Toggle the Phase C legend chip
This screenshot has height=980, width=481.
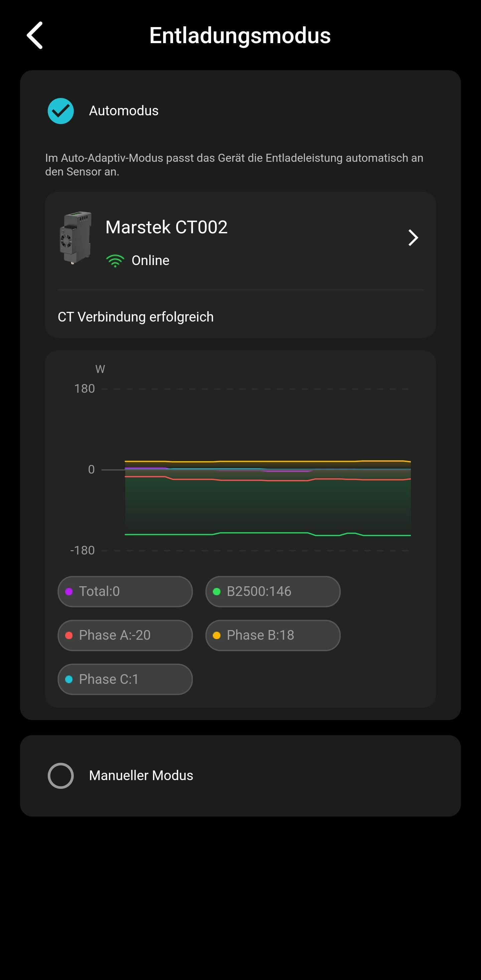(x=125, y=679)
